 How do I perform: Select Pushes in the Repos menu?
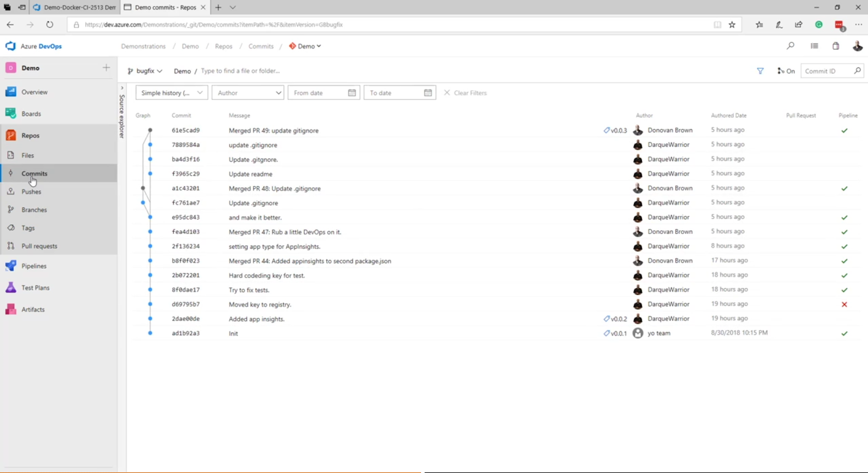point(59,192)
